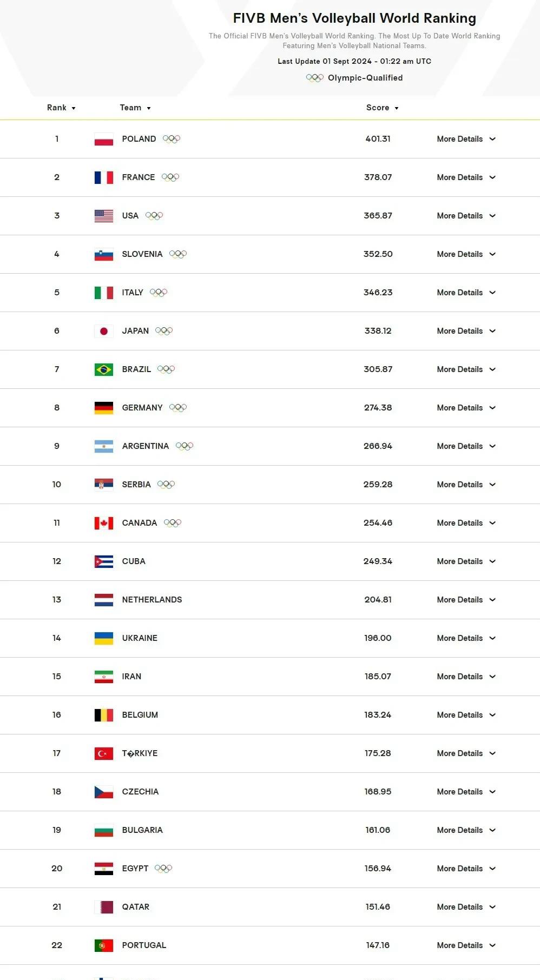Click the Japan flag icon
The image size is (540, 980).
pyautogui.click(x=103, y=331)
